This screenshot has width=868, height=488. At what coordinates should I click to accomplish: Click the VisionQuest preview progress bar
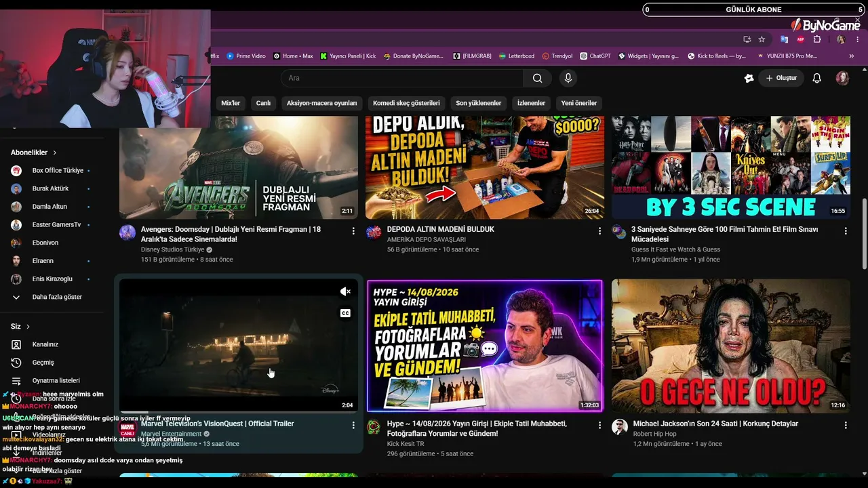(239, 411)
